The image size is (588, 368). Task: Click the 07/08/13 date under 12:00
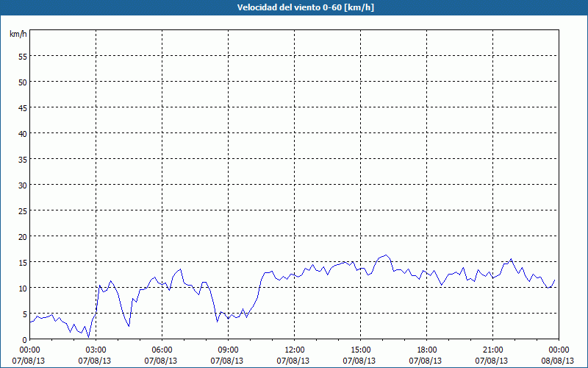tap(293, 361)
